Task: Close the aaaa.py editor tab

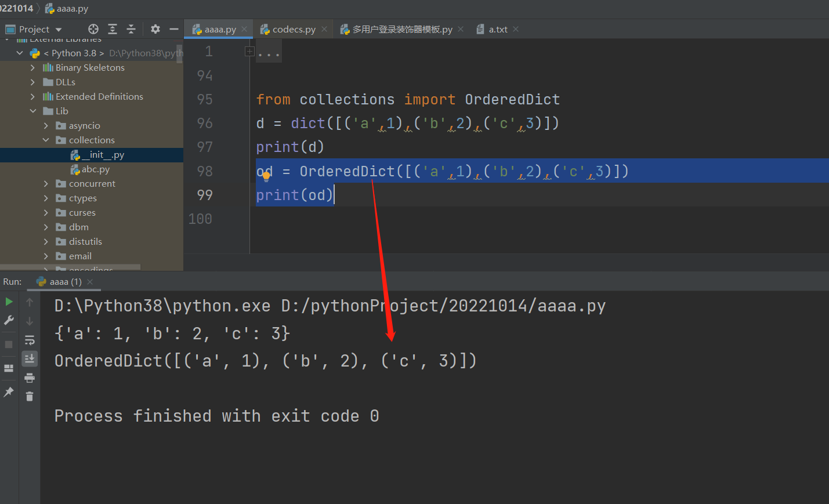Action: coord(244,29)
